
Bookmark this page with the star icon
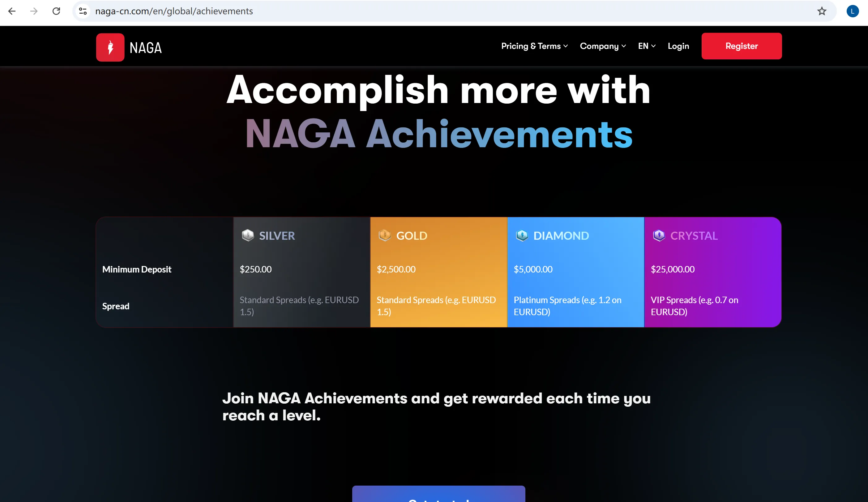click(822, 11)
